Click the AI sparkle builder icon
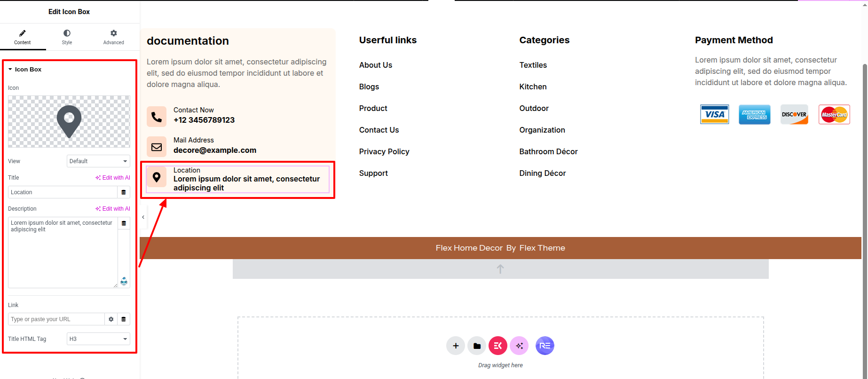This screenshot has width=868, height=379. coord(519,346)
